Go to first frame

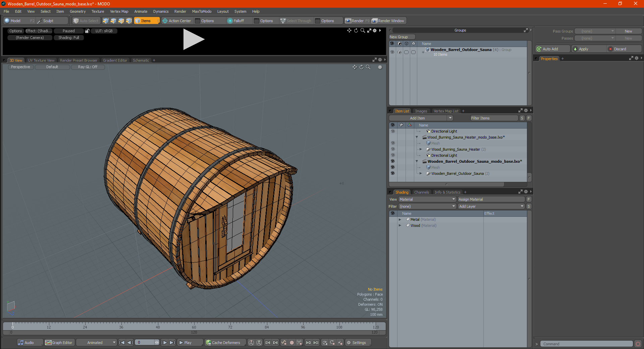(x=122, y=343)
